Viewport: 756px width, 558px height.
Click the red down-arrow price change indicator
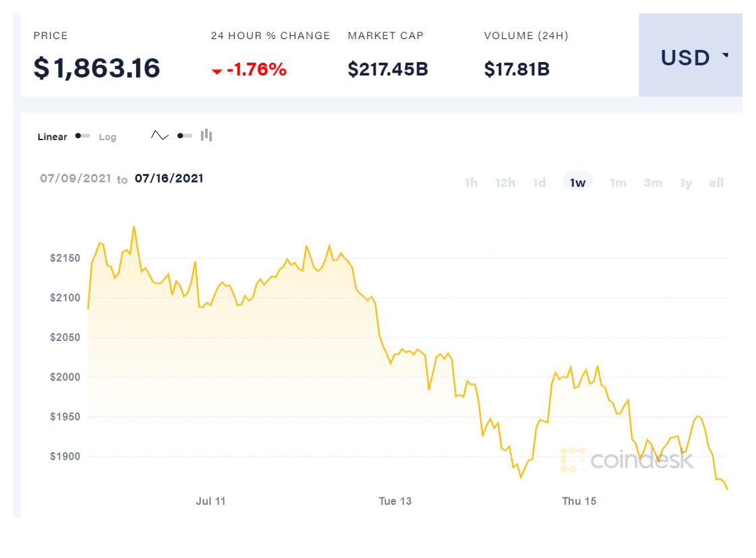pos(217,71)
